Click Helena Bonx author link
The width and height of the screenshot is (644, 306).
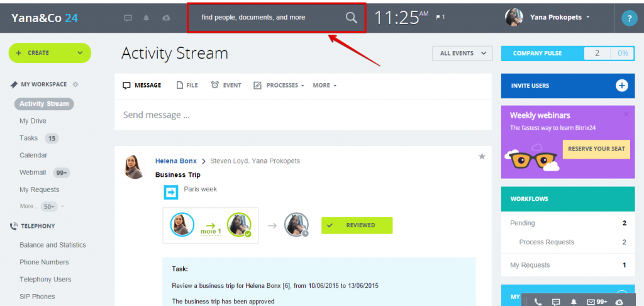[x=176, y=161]
